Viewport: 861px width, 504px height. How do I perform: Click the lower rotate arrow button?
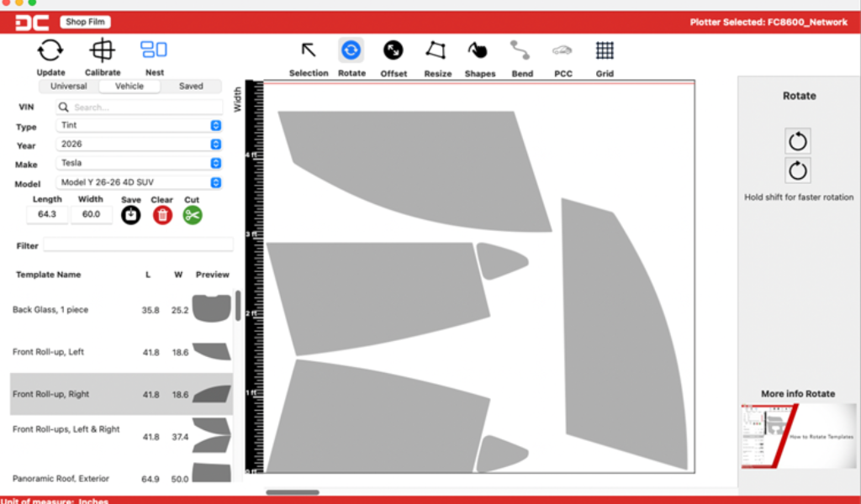(x=797, y=171)
